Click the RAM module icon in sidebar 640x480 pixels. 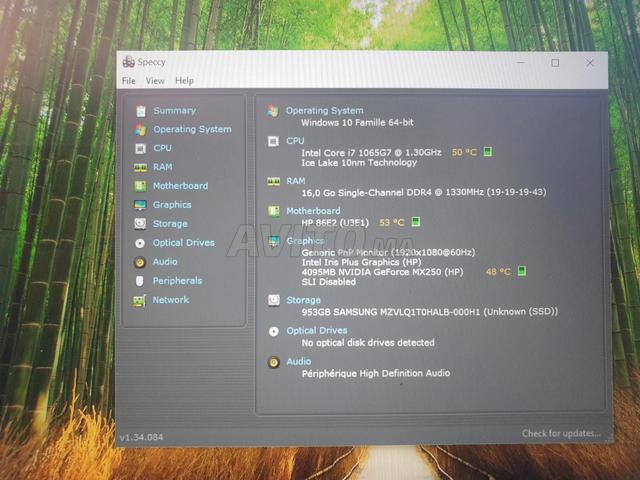[140, 167]
